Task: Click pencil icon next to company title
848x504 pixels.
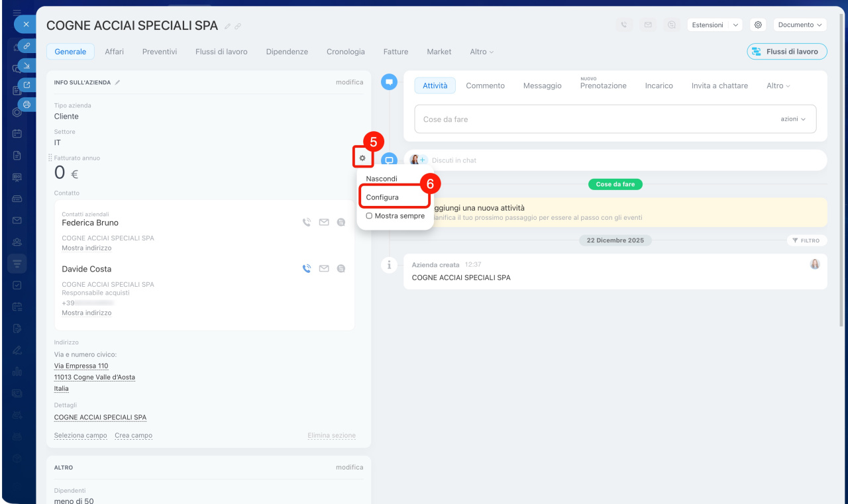Action: pyautogui.click(x=228, y=26)
